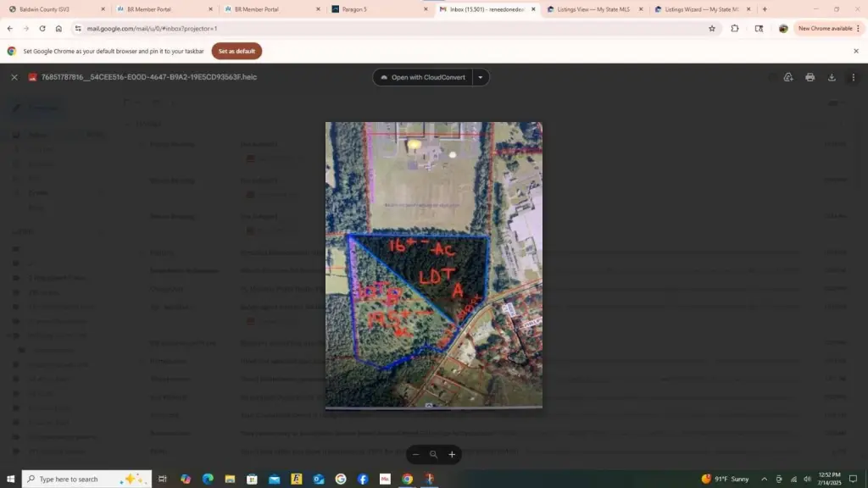Close the image preview with the X icon
The height and width of the screenshot is (488, 868).
pos(14,77)
